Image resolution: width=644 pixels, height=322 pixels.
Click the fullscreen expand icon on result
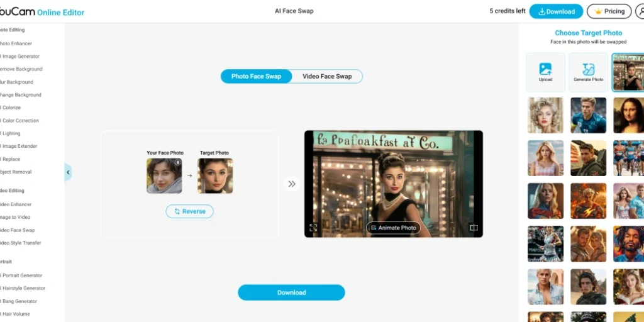[313, 228]
